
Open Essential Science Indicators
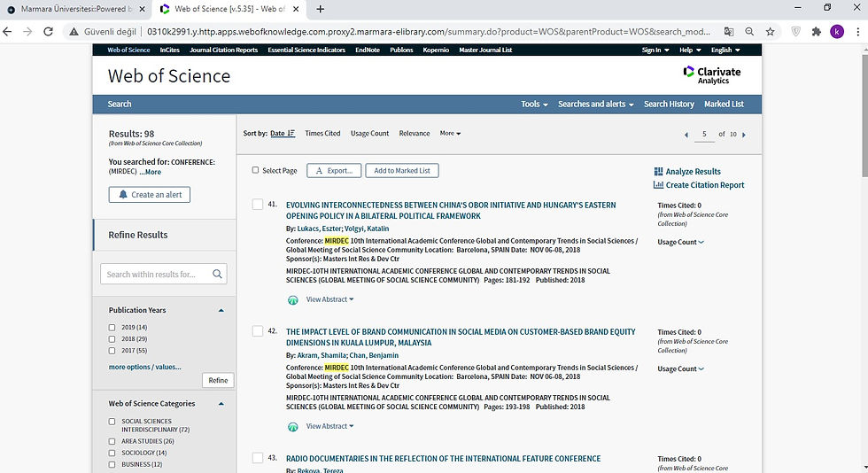click(x=306, y=50)
